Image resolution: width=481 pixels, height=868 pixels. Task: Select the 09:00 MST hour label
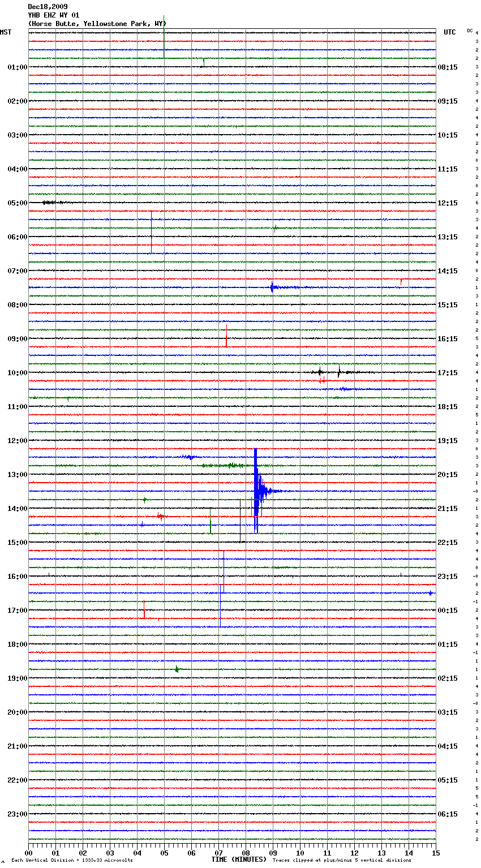tap(17, 339)
